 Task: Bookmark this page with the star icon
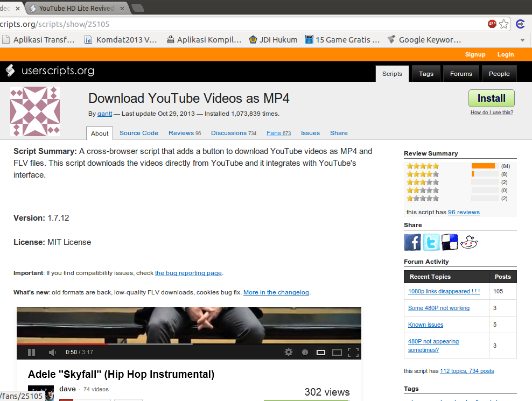point(504,24)
